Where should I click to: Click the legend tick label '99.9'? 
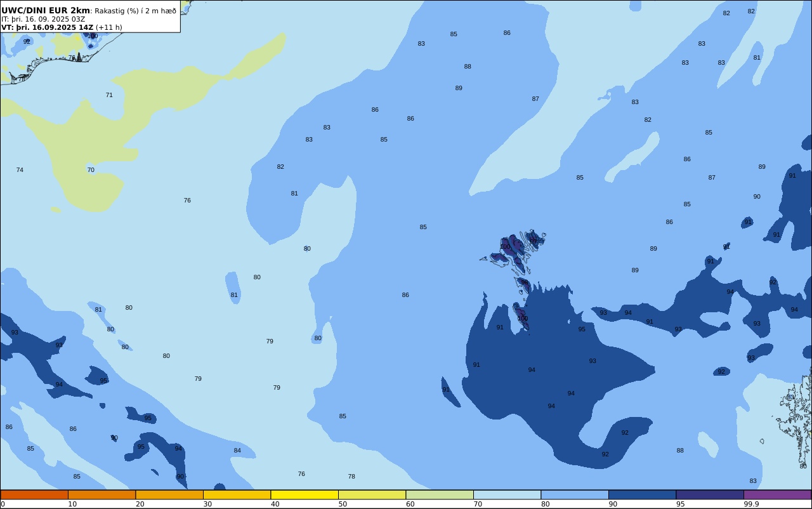(x=752, y=504)
